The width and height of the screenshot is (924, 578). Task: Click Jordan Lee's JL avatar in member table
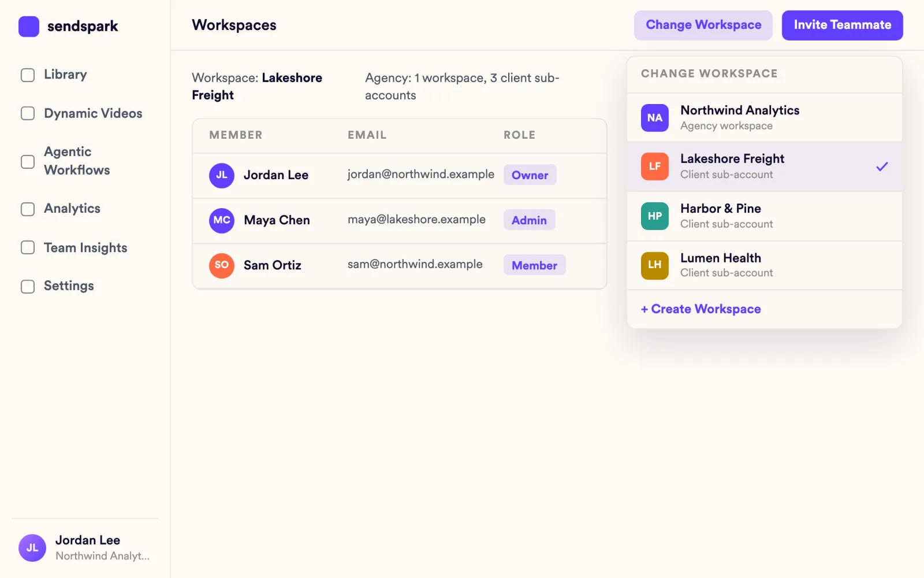[222, 175]
